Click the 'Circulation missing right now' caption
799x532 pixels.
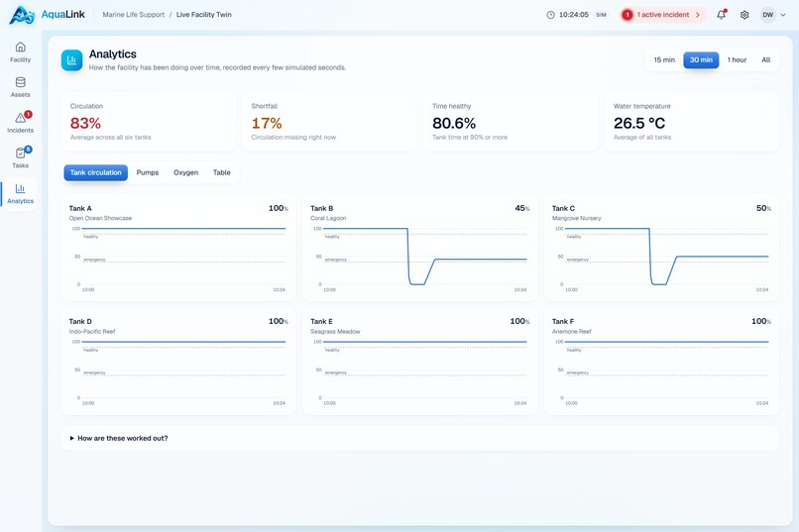(x=293, y=138)
